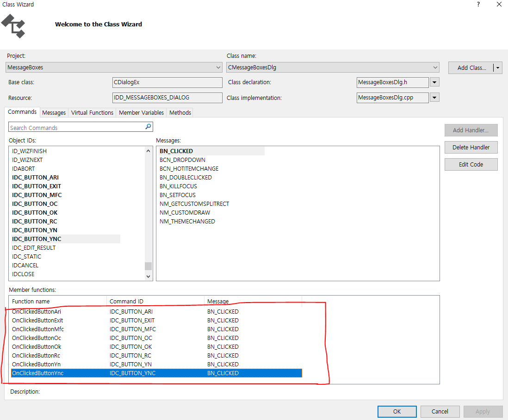Select IDCLOSE in Object IDs
The height and width of the screenshot is (420, 508).
(x=23, y=274)
